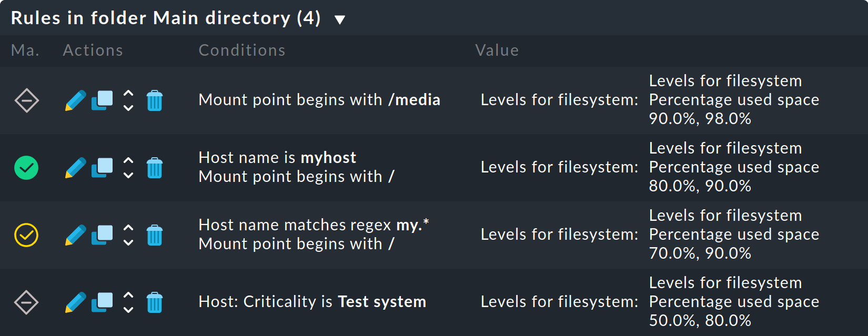The height and width of the screenshot is (336, 868).
Task: Click the Actions column header
Action: [x=93, y=50]
